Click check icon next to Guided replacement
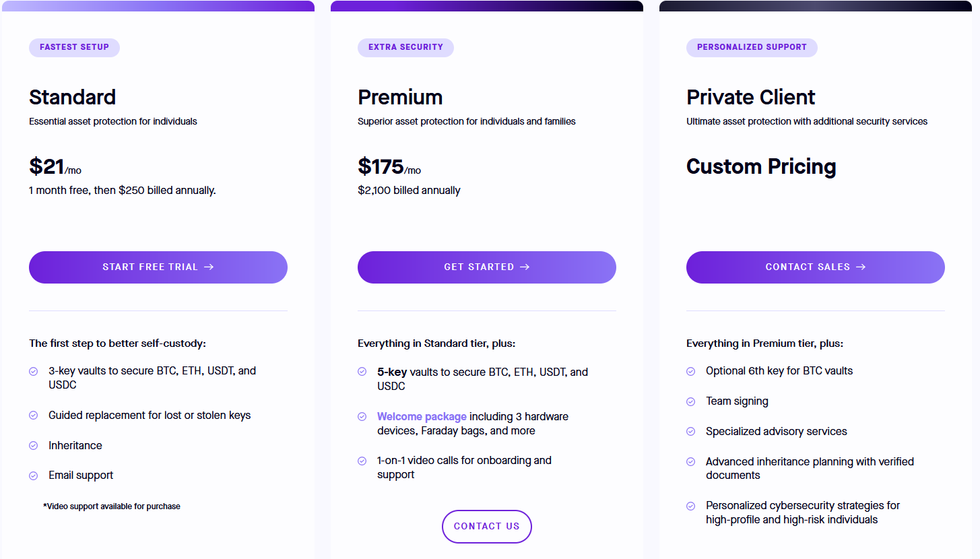The width and height of the screenshot is (980, 559). [x=33, y=416]
